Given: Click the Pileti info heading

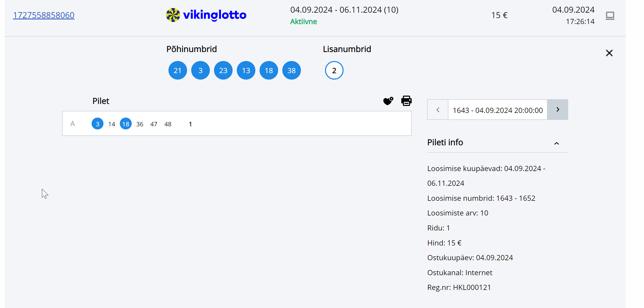Looking at the screenshot, I should [445, 142].
